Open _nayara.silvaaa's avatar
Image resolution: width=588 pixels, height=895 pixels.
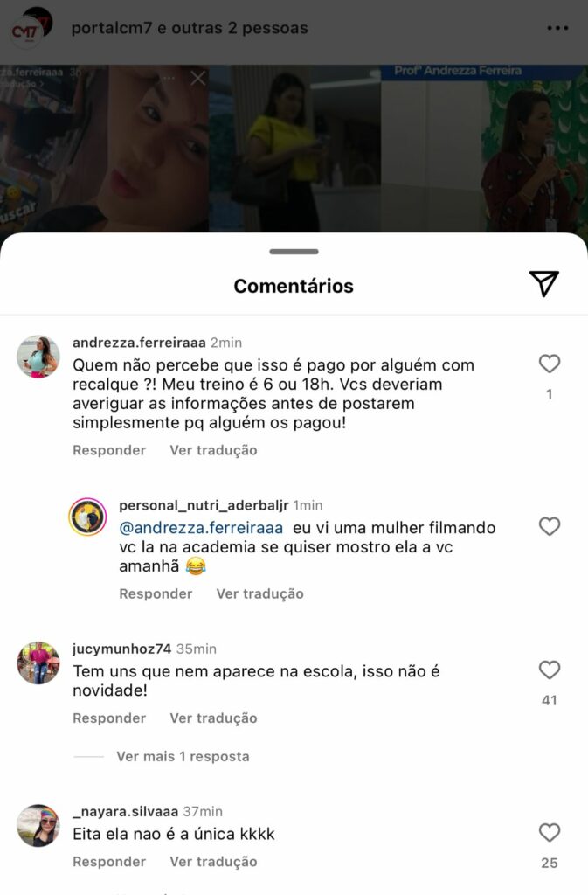pos(38,825)
